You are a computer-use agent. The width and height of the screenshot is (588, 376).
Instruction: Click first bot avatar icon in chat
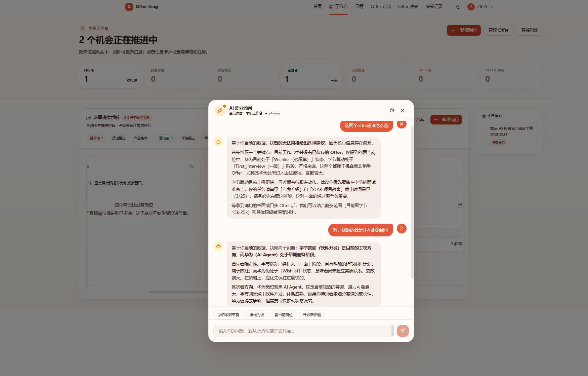pyautogui.click(x=218, y=142)
